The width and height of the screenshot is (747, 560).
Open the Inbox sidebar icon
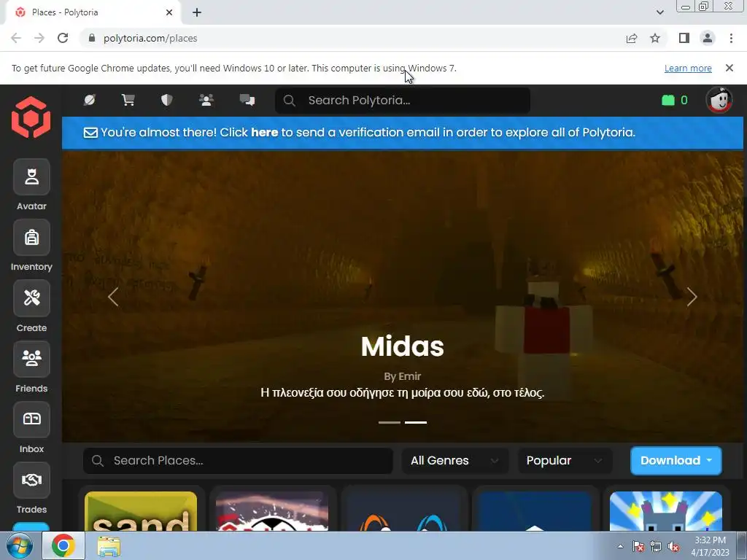31,419
